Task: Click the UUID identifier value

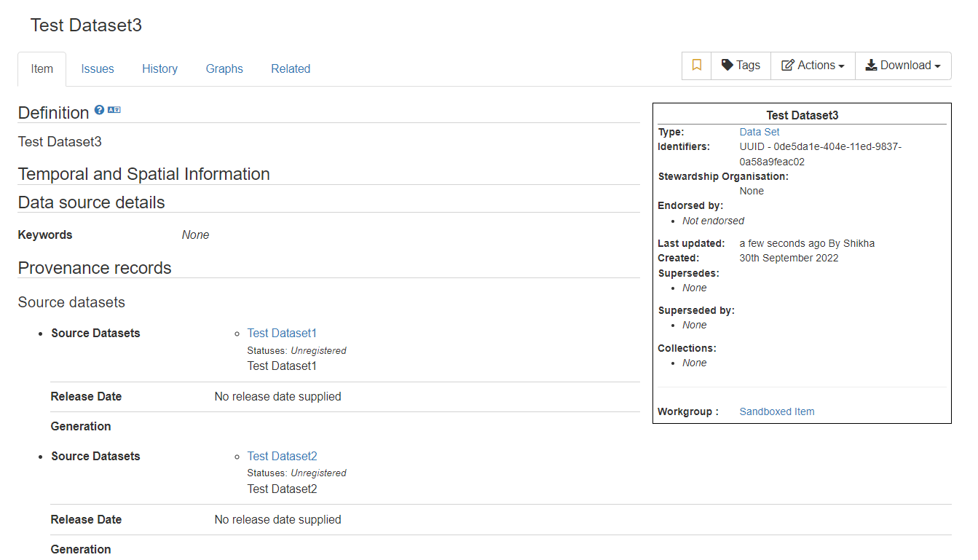Action: pos(820,154)
